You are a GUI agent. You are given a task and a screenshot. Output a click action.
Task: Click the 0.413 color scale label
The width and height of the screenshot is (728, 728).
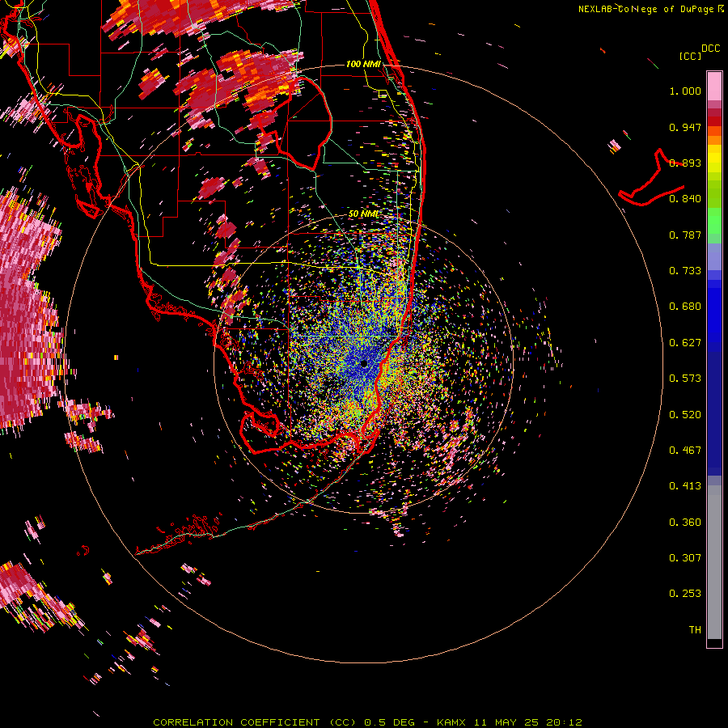685,486
